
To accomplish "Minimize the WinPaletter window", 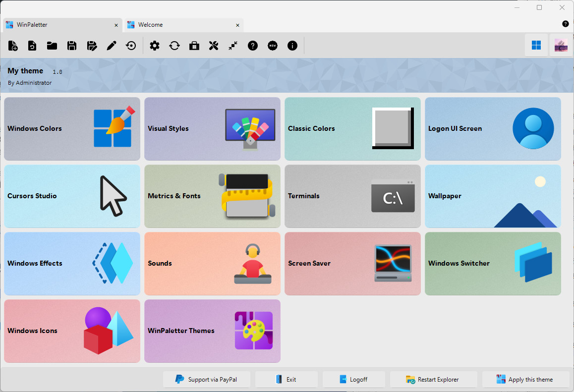I will tap(517, 7).
